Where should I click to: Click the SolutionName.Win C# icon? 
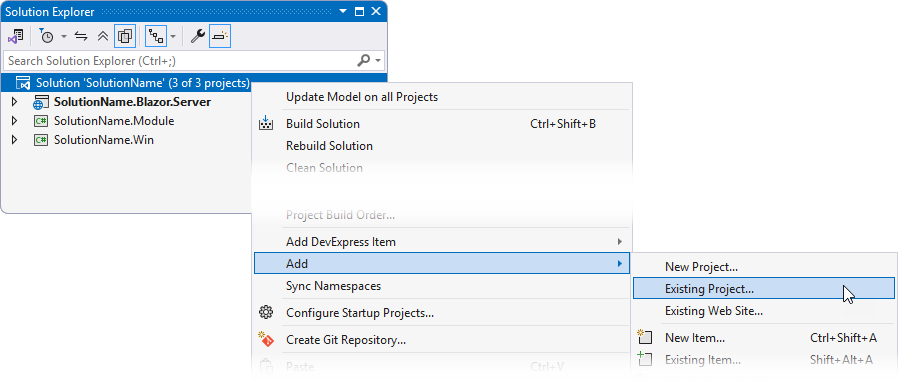[41, 139]
